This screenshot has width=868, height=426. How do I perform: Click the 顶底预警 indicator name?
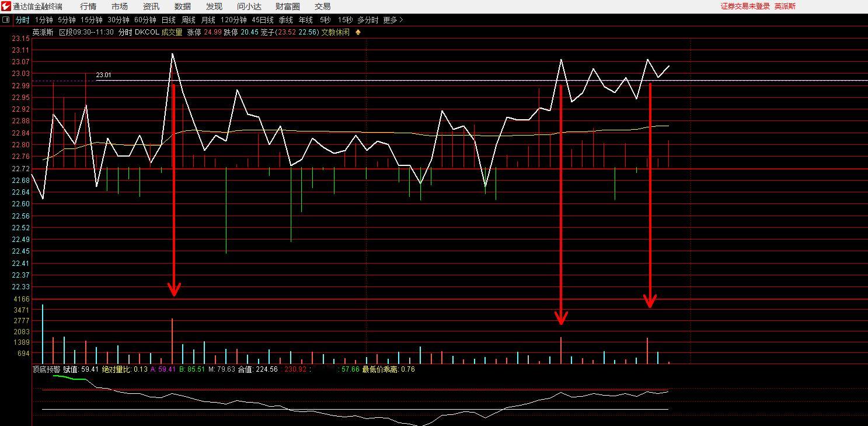point(47,369)
